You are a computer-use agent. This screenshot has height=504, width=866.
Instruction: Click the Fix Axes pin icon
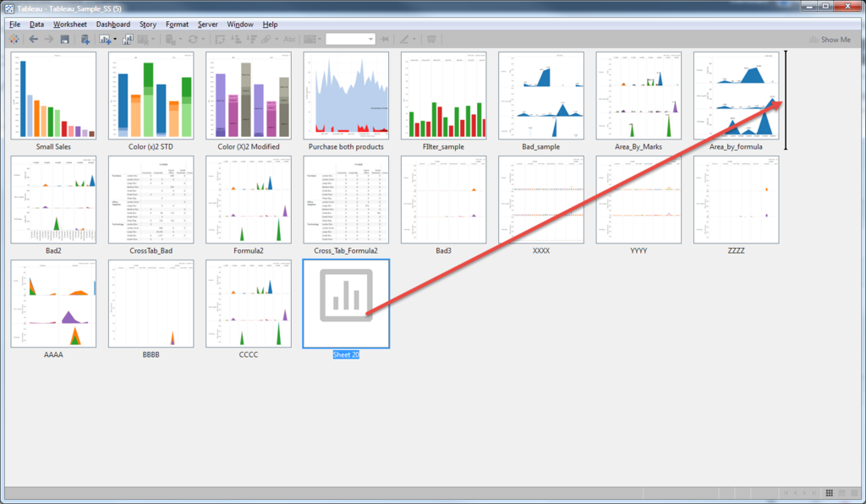coord(385,39)
